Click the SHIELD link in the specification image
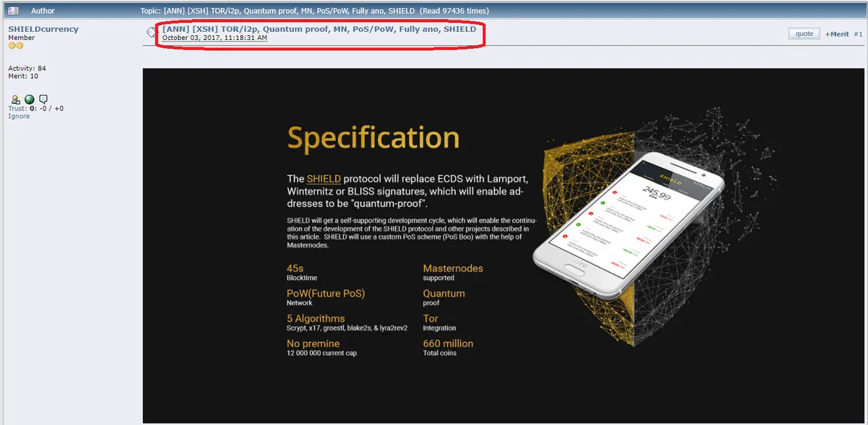868x425 pixels. click(x=323, y=179)
